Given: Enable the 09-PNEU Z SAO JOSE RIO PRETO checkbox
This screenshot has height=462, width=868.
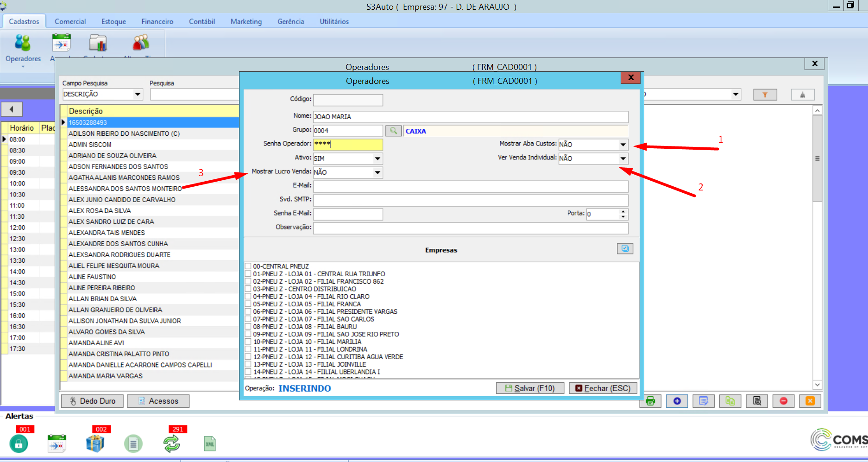Looking at the screenshot, I should pyautogui.click(x=248, y=334).
